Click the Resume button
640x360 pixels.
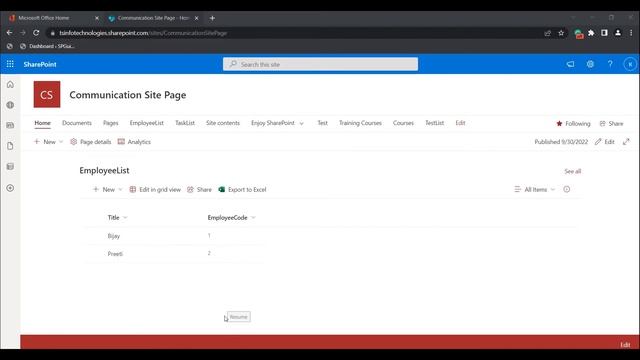(239, 317)
